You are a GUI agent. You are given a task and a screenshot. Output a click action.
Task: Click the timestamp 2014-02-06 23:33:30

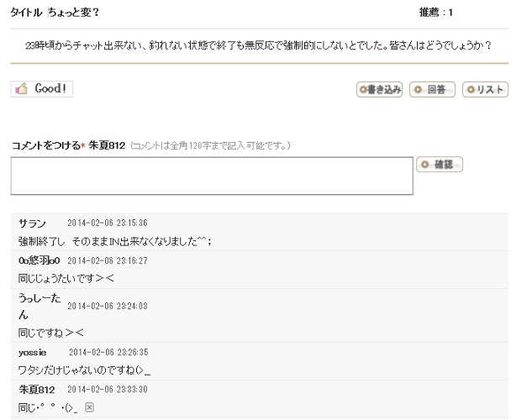coord(108,390)
